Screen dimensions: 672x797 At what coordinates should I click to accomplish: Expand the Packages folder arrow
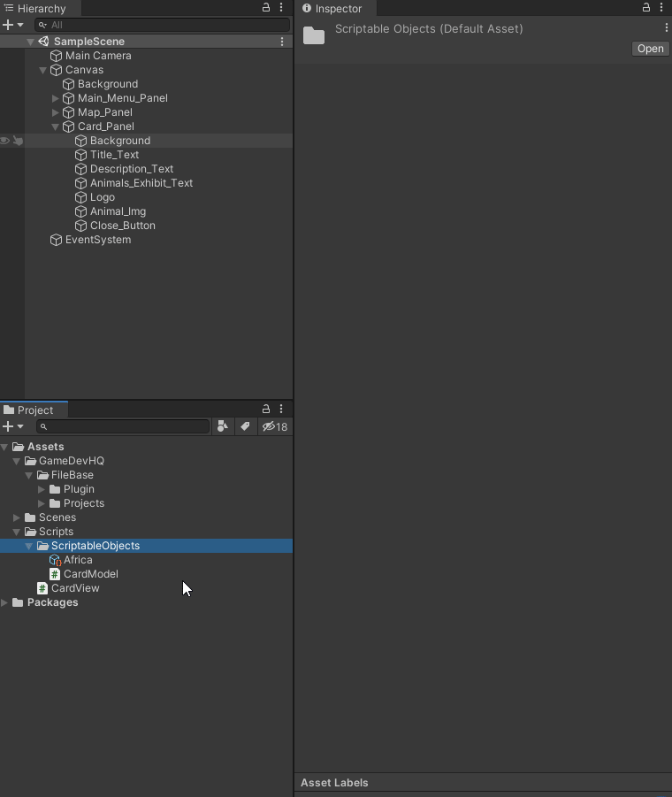(x=4, y=602)
